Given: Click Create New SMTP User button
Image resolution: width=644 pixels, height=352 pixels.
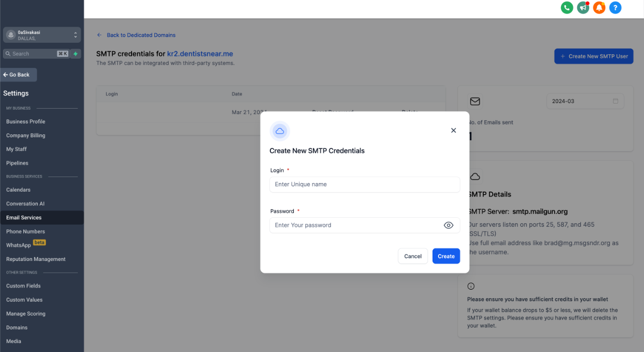Looking at the screenshot, I should (x=594, y=56).
